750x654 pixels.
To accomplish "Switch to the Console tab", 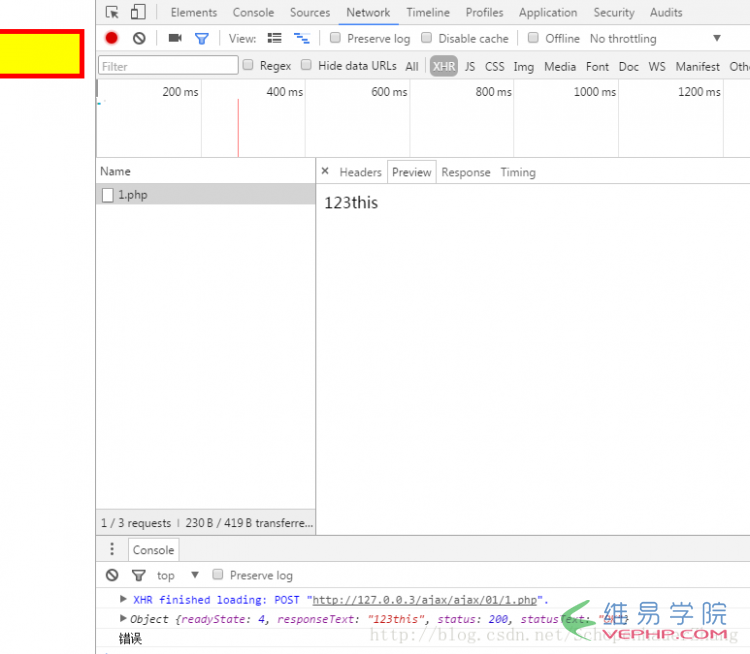I will 254,12.
